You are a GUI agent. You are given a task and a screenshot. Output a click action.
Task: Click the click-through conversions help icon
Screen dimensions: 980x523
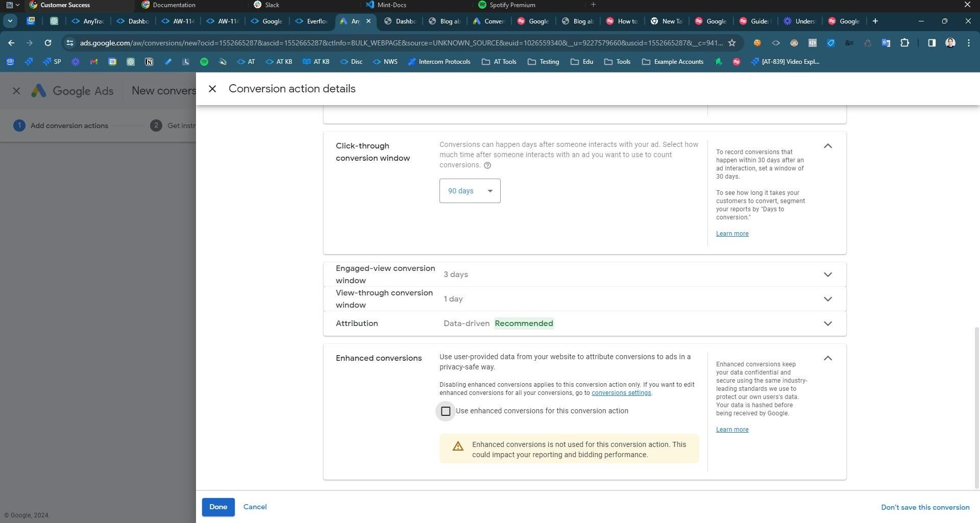[487, 165]
